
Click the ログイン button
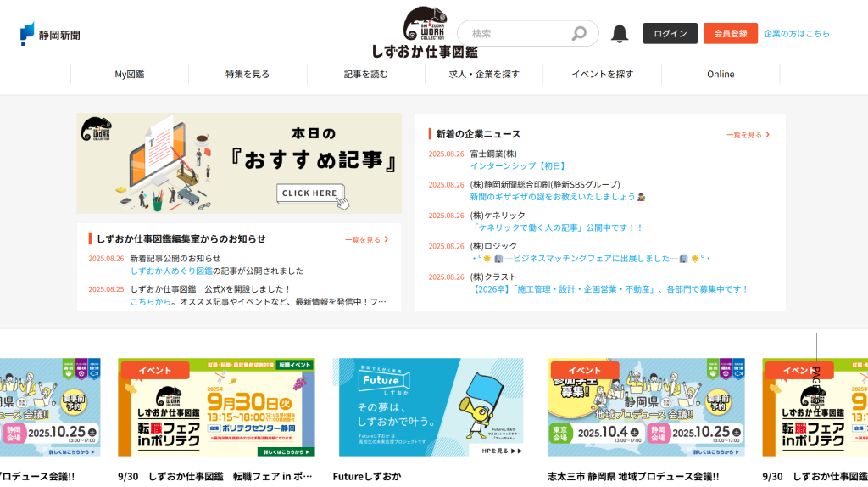[x=670, y=33]
